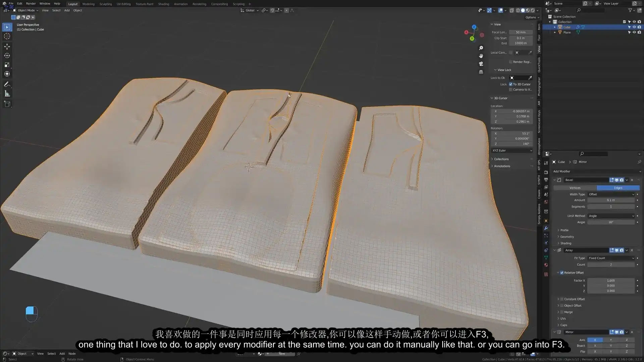This screenshot has width=644, height=362.
Task: Enable Lock To 3D Cursor checkbox
Action: pyautogui.click(x=511, y=84)
